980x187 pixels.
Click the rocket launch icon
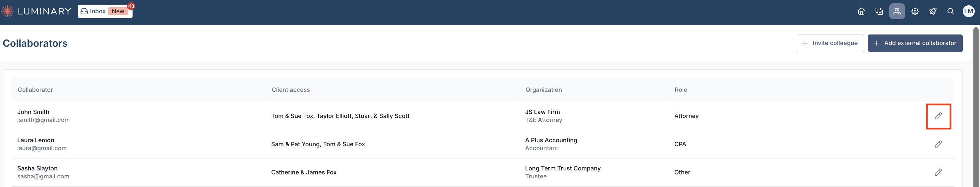click(933, 11)
